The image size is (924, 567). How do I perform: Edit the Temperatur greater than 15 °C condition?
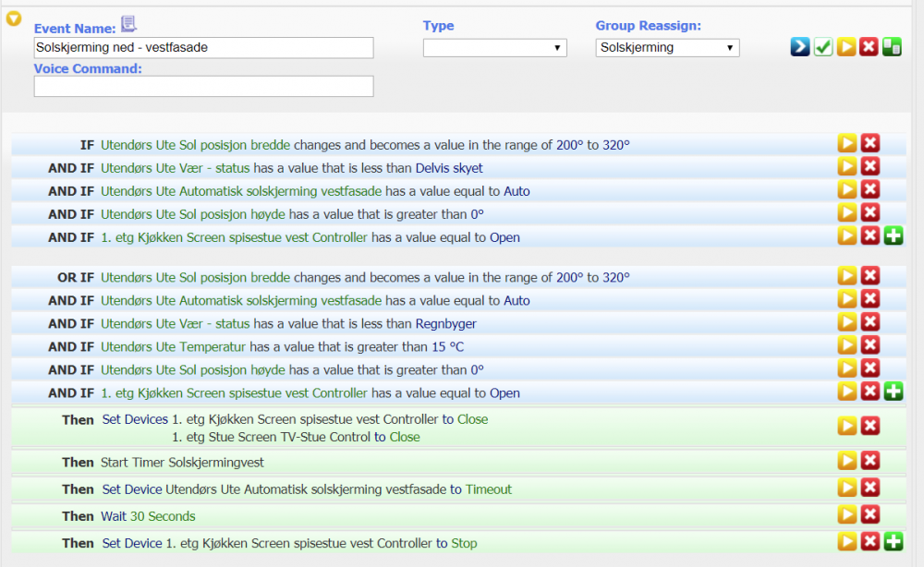(846, 344)
